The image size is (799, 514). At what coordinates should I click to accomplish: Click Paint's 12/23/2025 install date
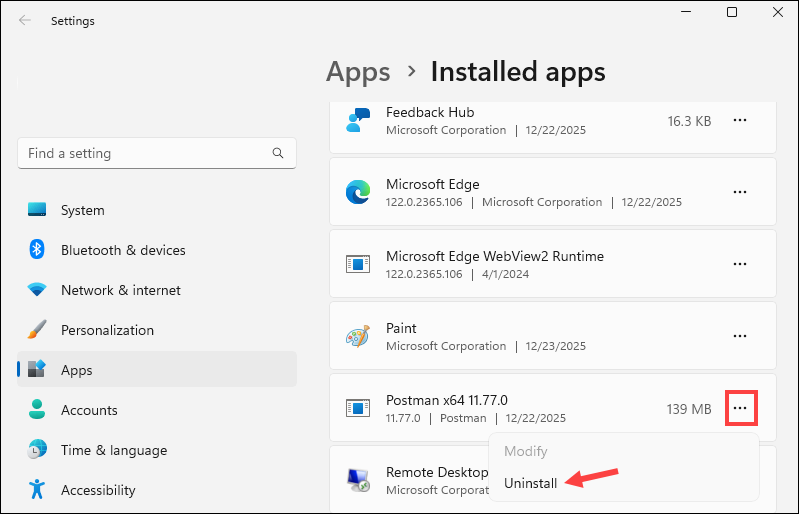(555, 346)
